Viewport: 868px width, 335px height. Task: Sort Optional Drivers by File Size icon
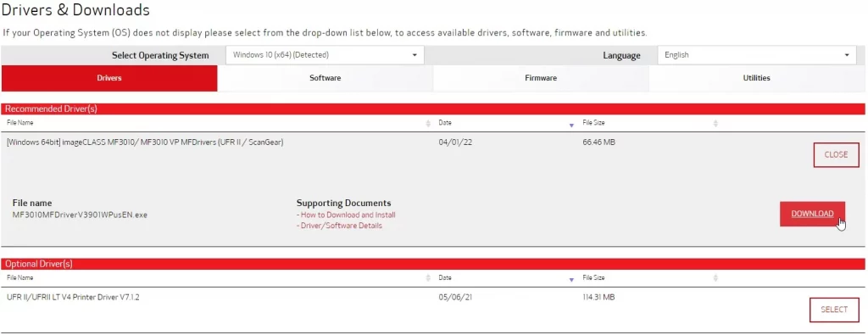click(x=715, y=278)
